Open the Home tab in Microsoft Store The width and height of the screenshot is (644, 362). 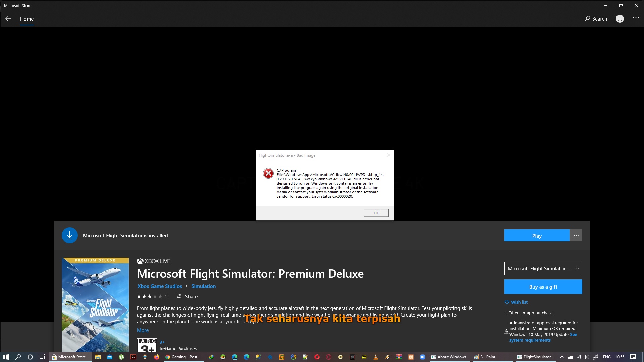(27, 19)
